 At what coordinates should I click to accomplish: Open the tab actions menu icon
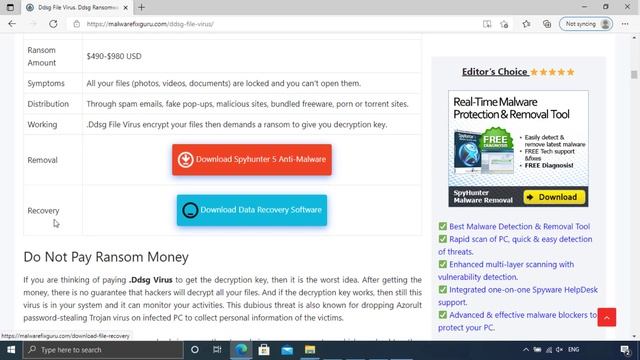coord(10,7)
